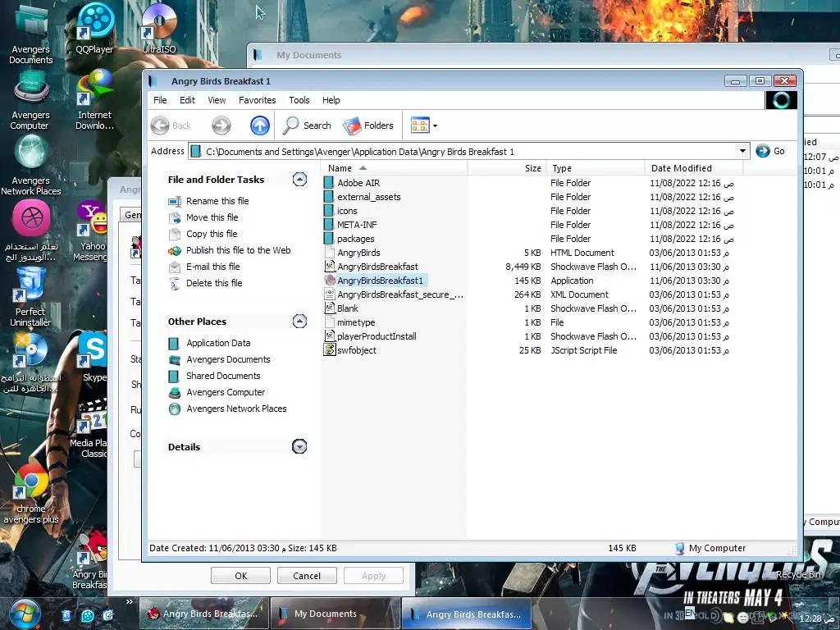Select the packages folder icon
The image size is (840, 630).
pos(329,239)
